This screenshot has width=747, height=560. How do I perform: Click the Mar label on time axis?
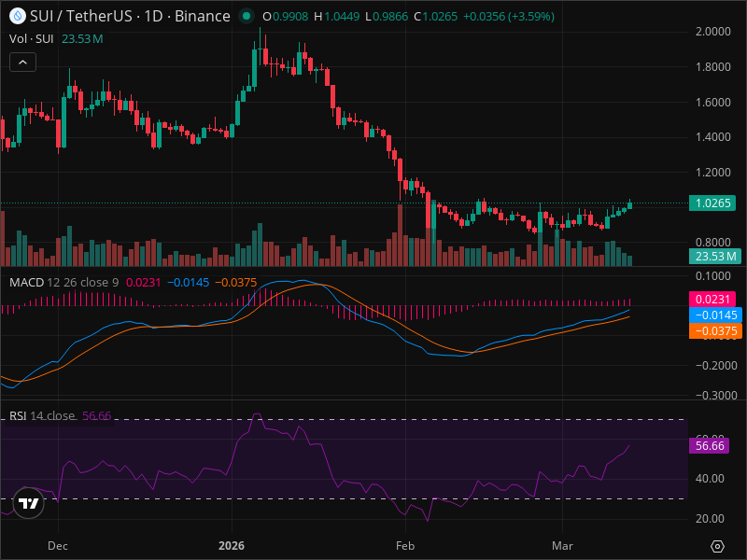coord(562,546)
